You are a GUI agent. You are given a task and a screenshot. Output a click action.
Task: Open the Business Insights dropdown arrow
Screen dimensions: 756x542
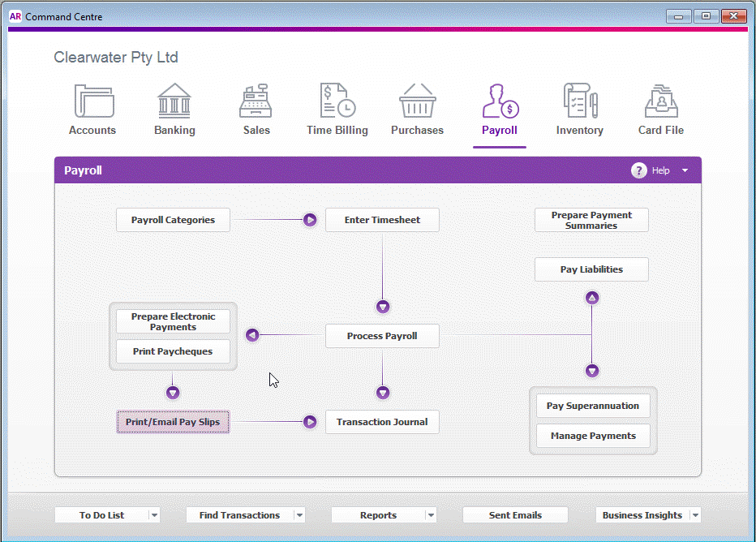[x=695, y=515]
